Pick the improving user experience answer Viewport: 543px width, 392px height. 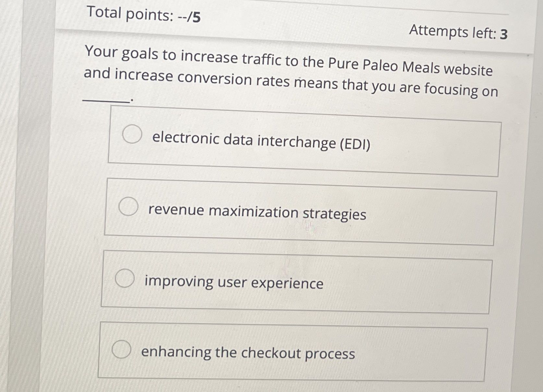point(233,283)
